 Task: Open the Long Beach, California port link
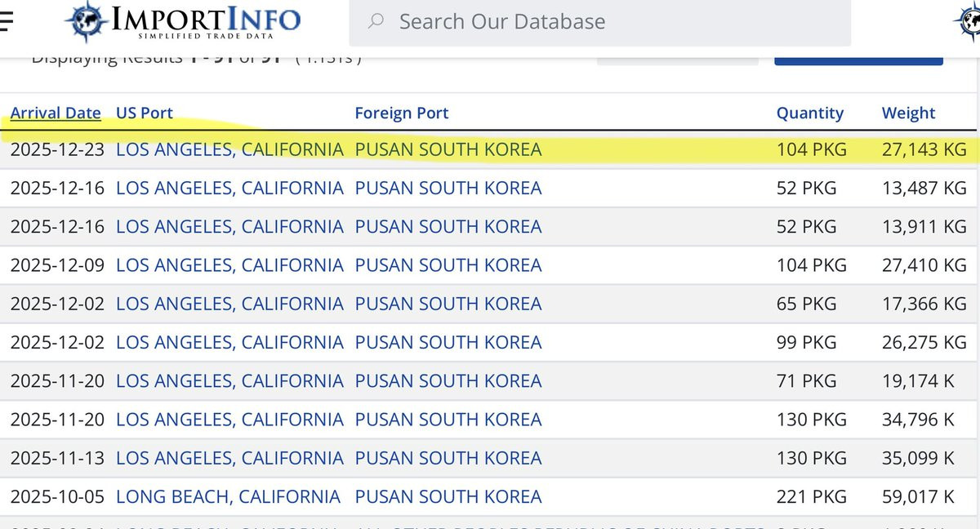point(228,496)
